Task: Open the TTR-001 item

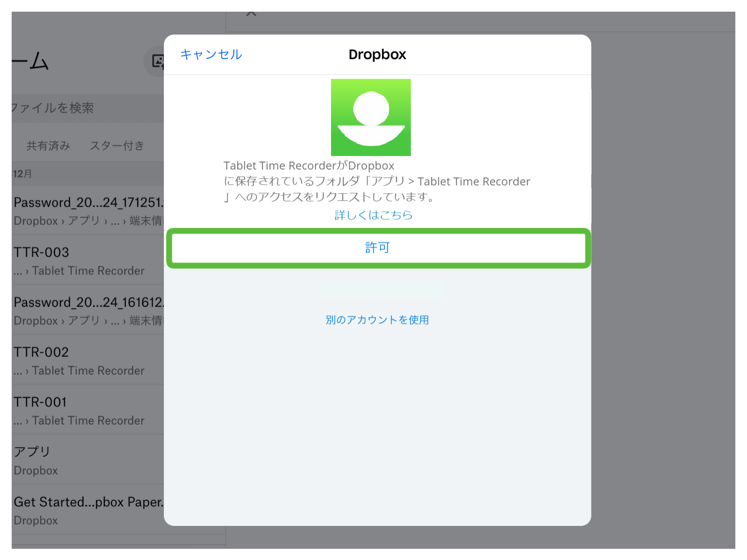Action: [x=88, y=411]
